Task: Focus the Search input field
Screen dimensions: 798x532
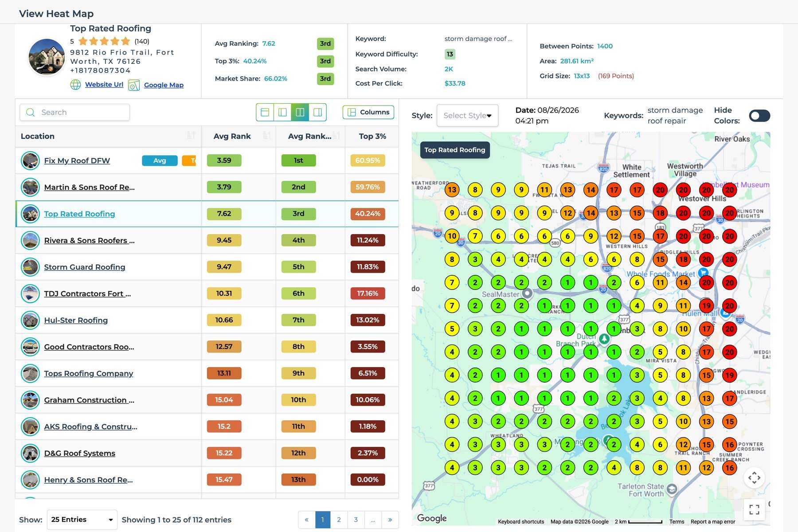Action: tap(75, 112)
